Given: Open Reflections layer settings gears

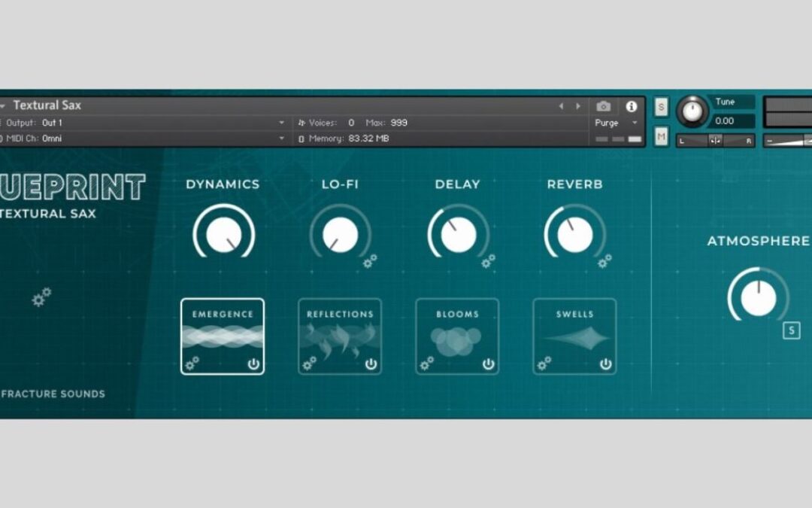Looking at the screenshot, I should pyautogui.click(x=310, y=364).
